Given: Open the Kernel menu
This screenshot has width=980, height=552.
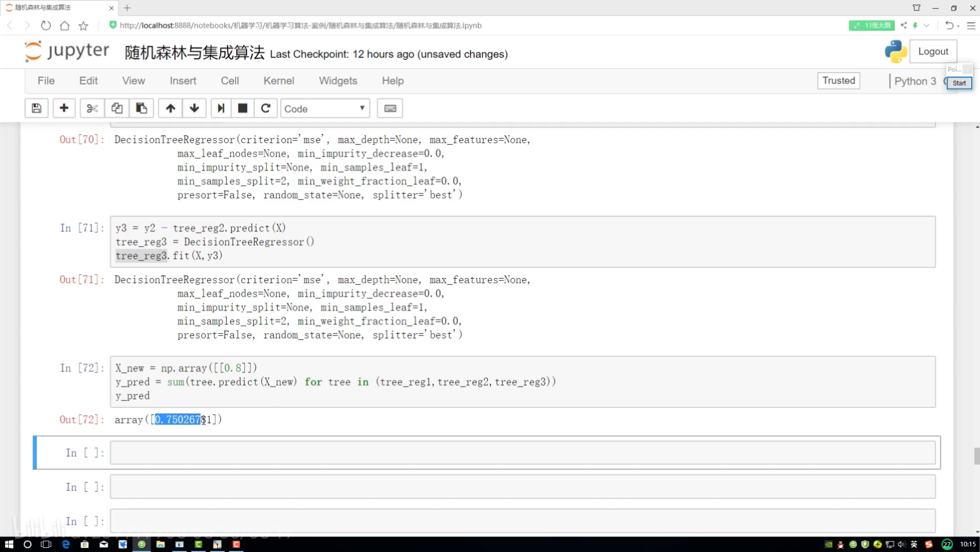Looking at the screenshot, I should (279, 81).
